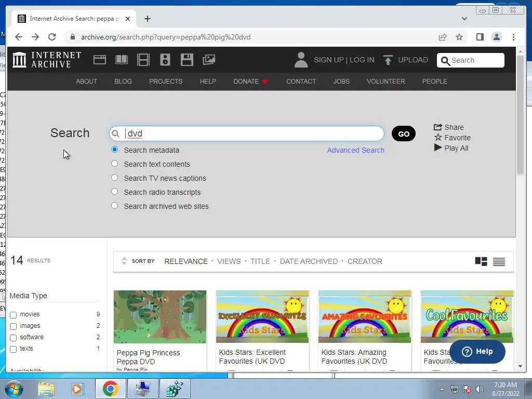Click the Favorite star link

point(453,138)
